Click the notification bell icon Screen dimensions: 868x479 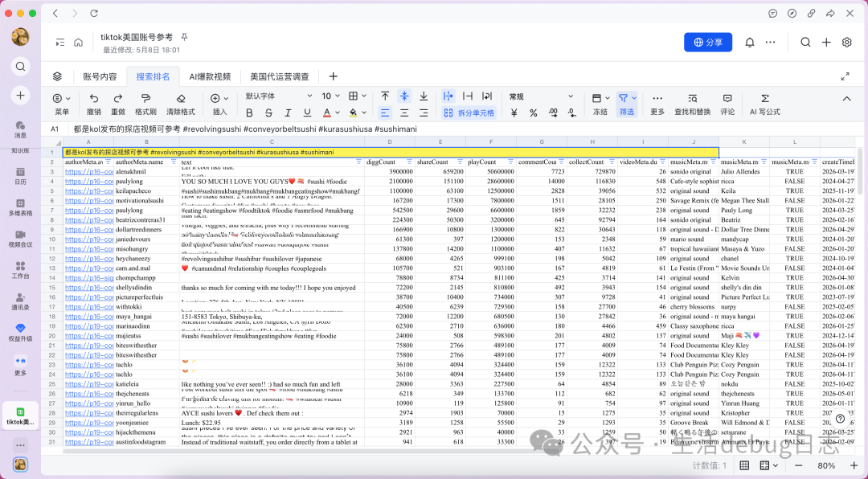point(750,42)
